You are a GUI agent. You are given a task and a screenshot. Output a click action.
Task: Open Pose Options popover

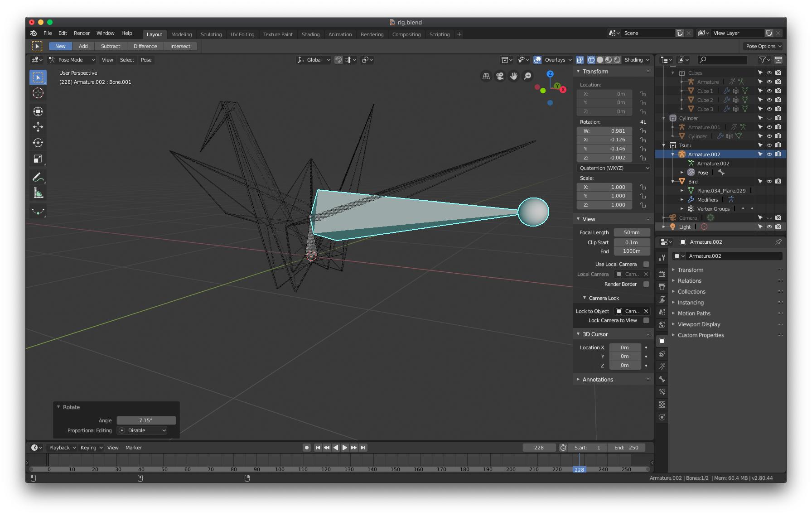pos(764,46)
